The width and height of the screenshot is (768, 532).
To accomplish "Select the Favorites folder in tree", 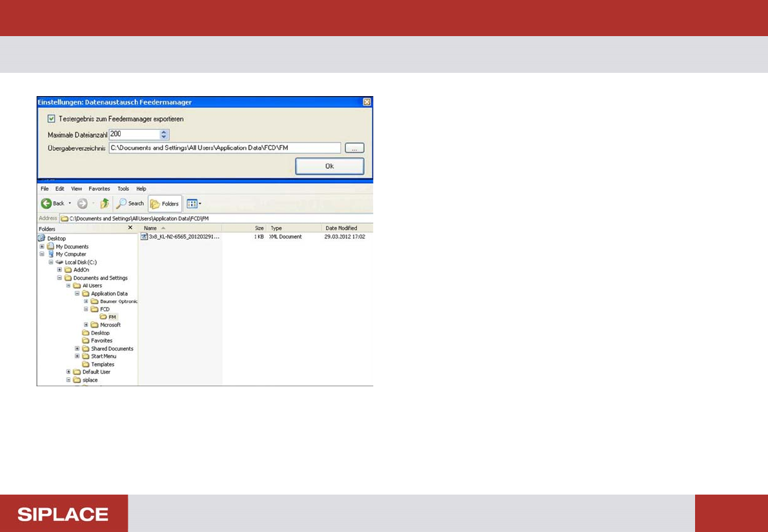I will (102, 340).
